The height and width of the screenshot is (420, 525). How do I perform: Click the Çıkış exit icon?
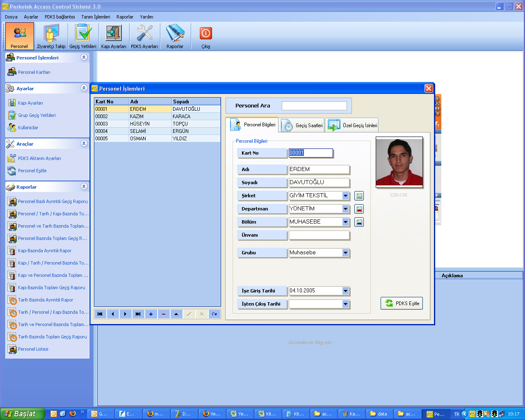pyautogui.click(x=205, y=36)
